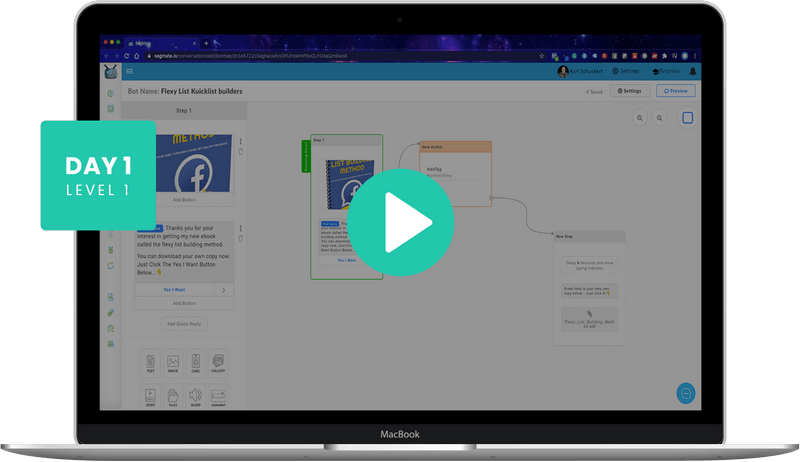Screen dimensions: 800x462
Task: Add a Text content block
Action: (151, 363)
